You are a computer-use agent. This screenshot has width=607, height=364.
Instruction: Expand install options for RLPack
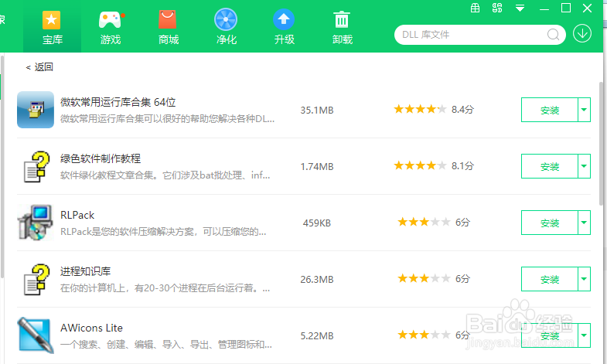(x=584, y=223)
